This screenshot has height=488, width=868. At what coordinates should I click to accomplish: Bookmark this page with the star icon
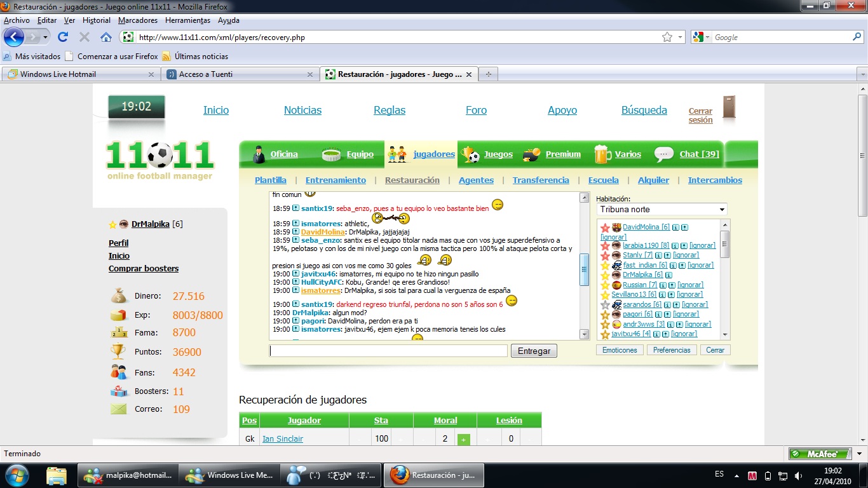[667, 37]
